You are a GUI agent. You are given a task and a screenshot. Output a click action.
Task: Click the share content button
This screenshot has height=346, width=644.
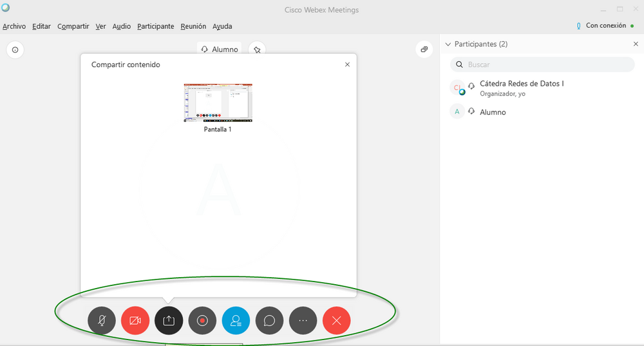point(169,320)
